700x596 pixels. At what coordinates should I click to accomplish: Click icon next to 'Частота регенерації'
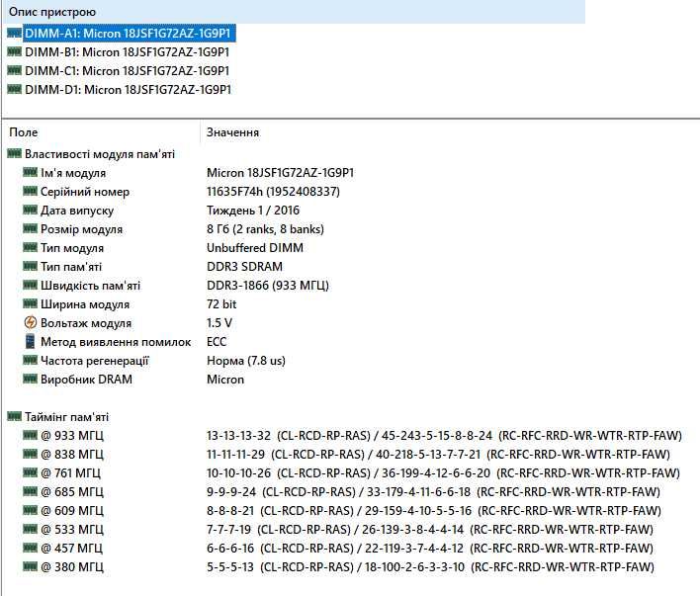[x=30, y=360]
